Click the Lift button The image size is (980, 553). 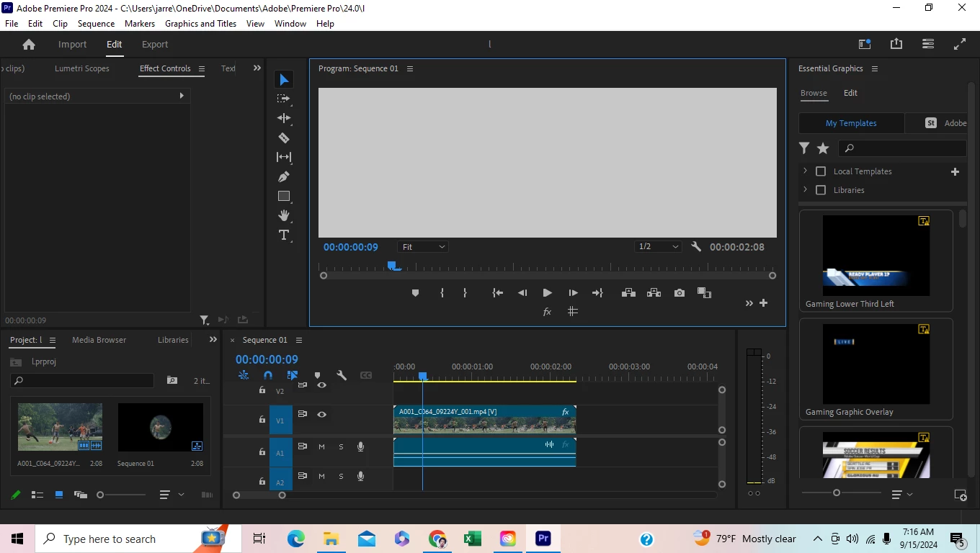pos(628,293)
